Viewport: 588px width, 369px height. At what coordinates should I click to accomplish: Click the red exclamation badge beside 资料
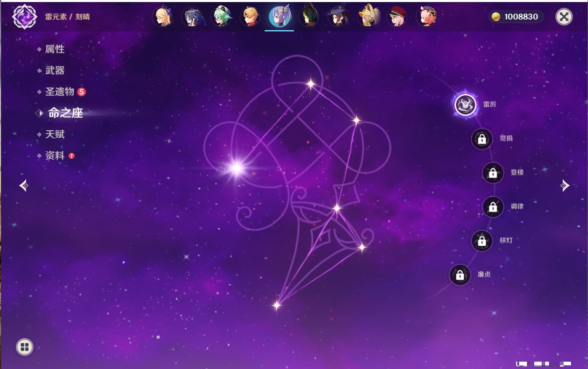pyautogui.click(x=72, y=155)
